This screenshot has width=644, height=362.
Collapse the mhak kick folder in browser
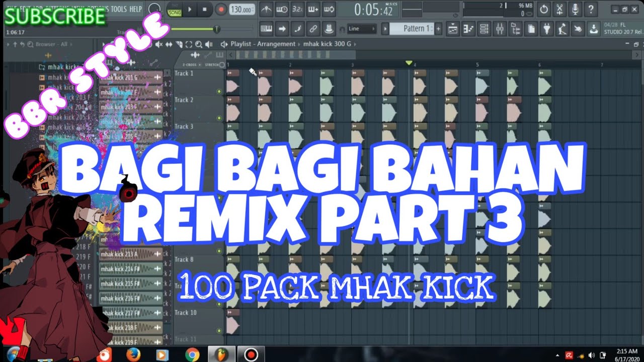pos(42,66)
